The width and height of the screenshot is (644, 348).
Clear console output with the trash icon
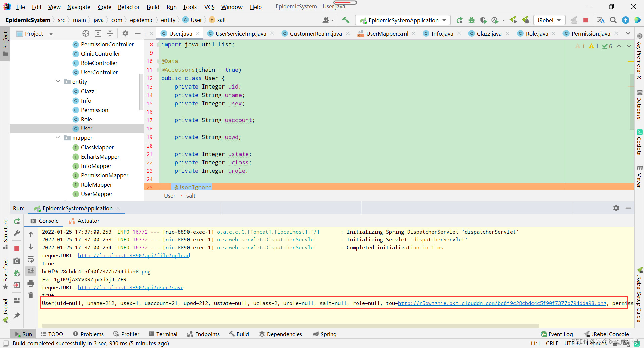31,295
